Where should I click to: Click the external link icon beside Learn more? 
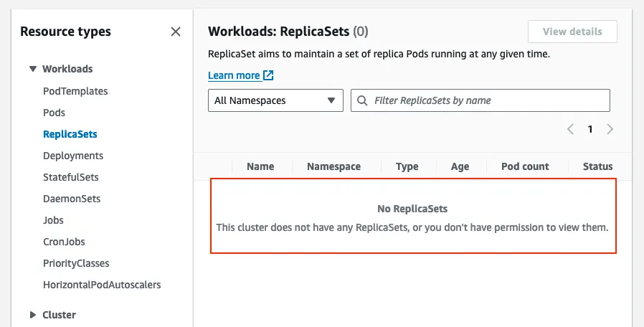pos(268,75)
